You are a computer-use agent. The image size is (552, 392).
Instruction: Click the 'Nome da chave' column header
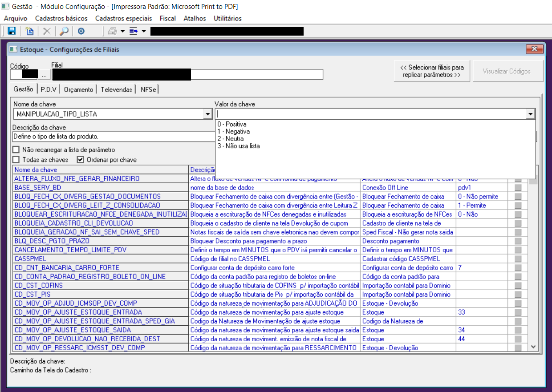tap(101, 170)
